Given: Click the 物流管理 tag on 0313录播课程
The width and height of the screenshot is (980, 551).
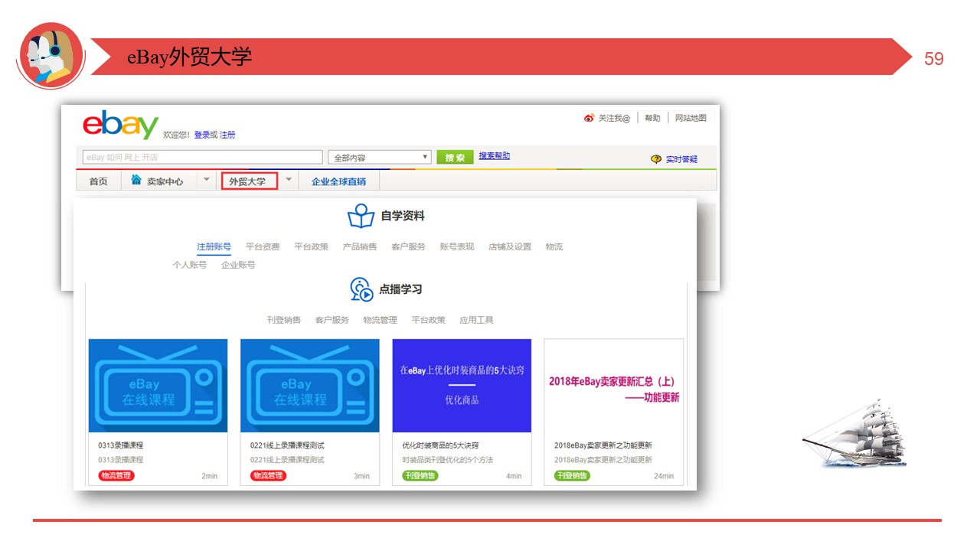Looking at the screenshot, I should click(x=116, y=475).
